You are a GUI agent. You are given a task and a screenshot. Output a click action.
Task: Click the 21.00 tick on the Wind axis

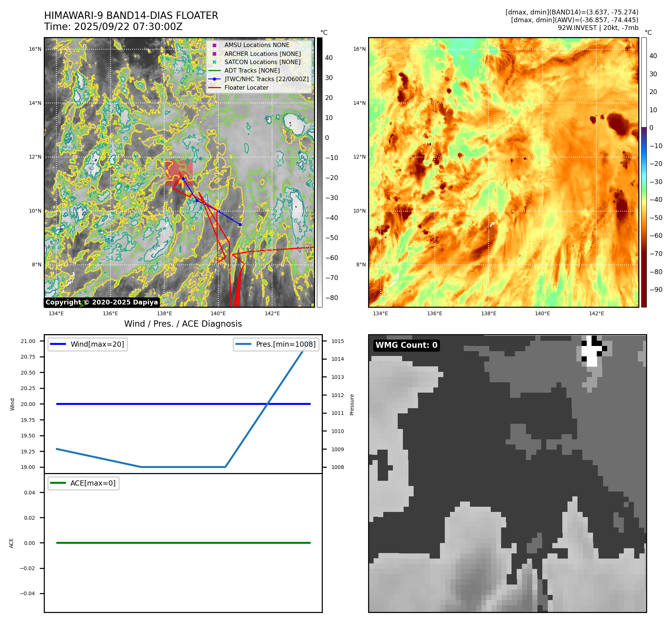[28, 341]
